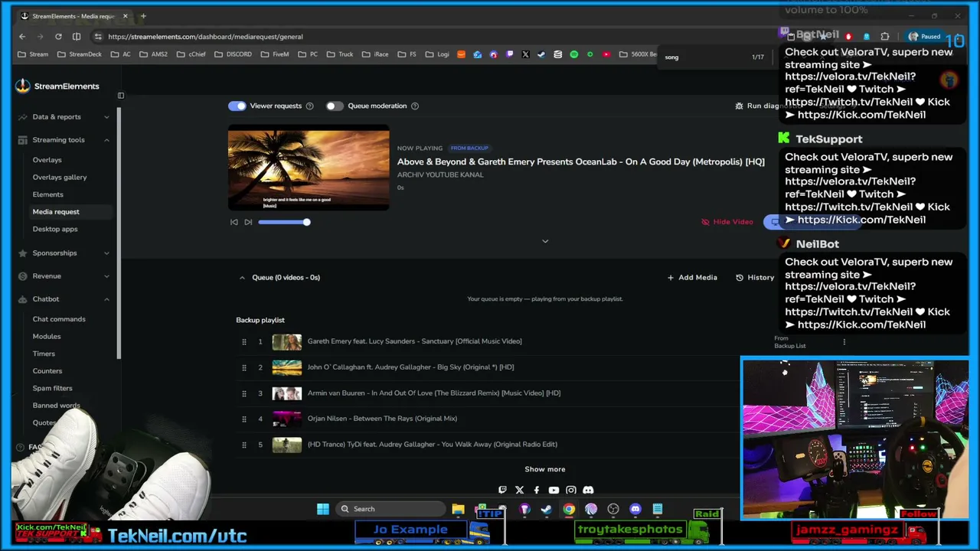Grab drag handle for Big Sky track

click(x=244, y=367)
